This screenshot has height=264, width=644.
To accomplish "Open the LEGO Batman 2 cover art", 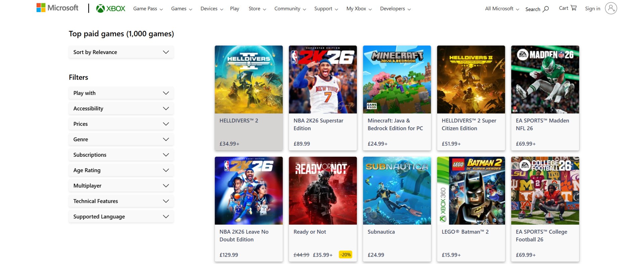I will coord(471,191).
